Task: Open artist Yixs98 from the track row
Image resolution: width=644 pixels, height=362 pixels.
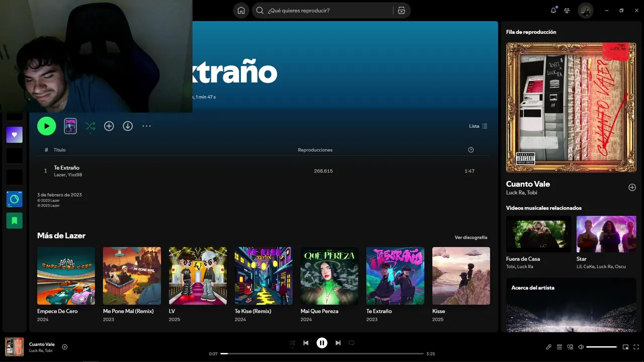Action: point(75,175)
